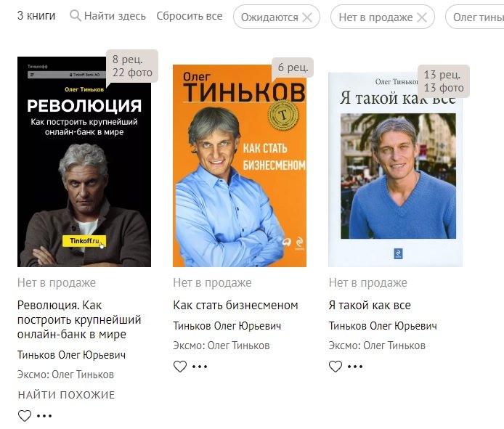Image resolution: width=504 pixels, height=429 pixels.
Task: Open the orange Как стать бизнесменом cover
Action: (x=240, y=166)
